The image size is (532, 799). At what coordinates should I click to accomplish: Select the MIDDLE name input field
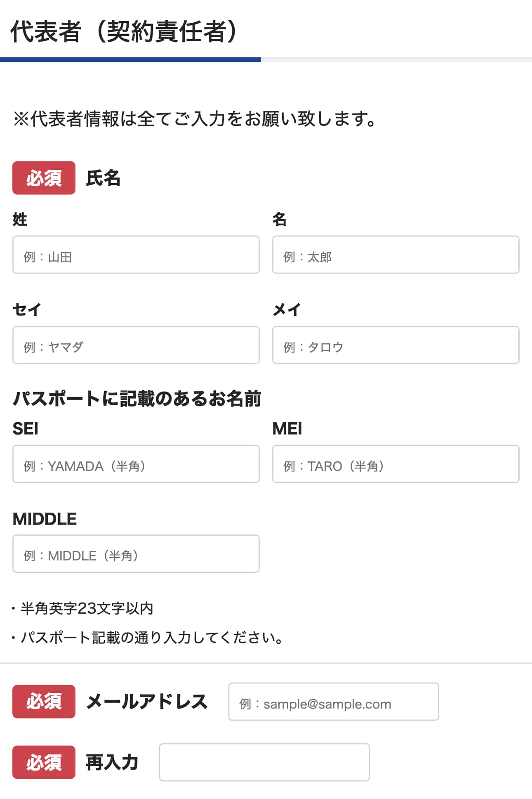(136, 554)
